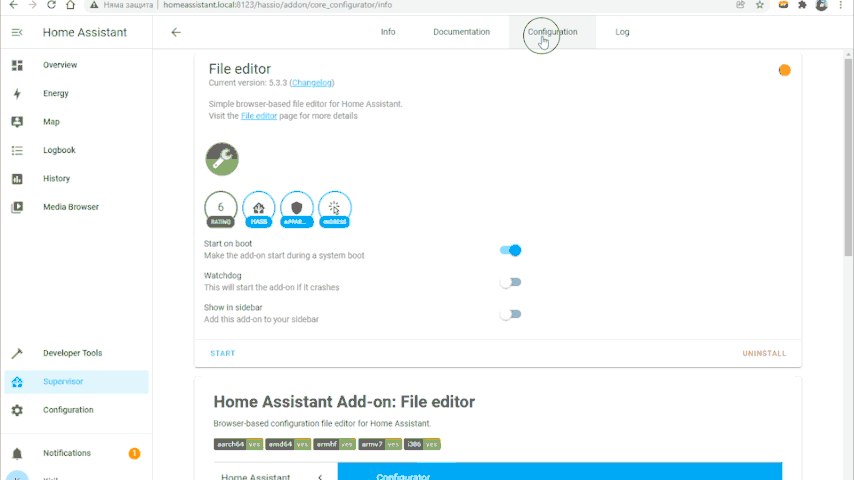Screen dimensions: 854x480
Task: Click the Supervisor icon in sidebar
Action: click(17, 382)
